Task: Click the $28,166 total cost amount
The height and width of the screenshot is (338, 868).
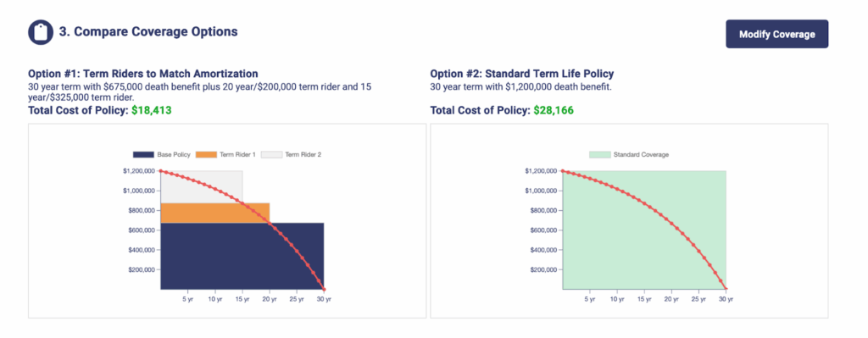Action: pos(554,110)
